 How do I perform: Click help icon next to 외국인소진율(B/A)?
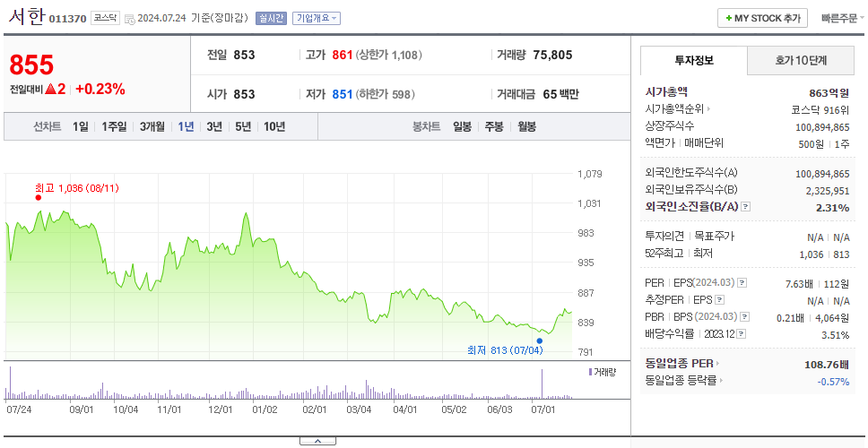746,207
